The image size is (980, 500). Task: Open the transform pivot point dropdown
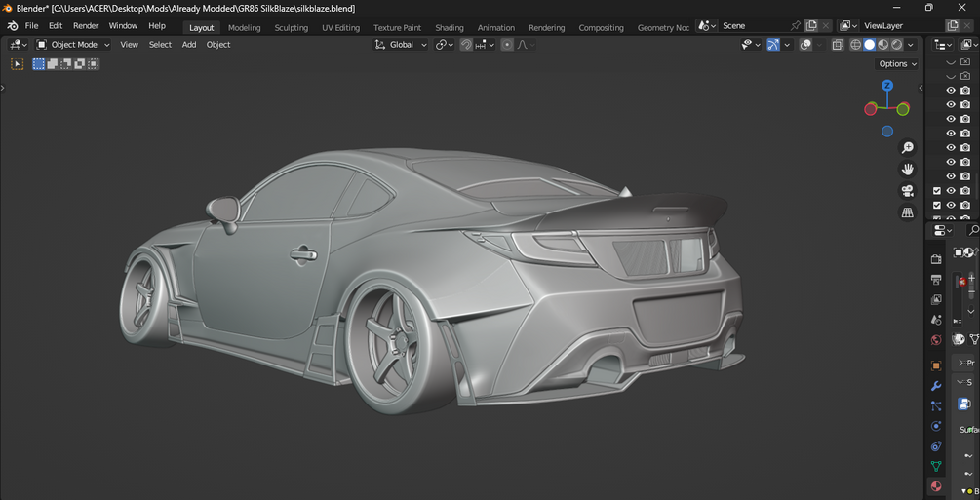point(445,45)
